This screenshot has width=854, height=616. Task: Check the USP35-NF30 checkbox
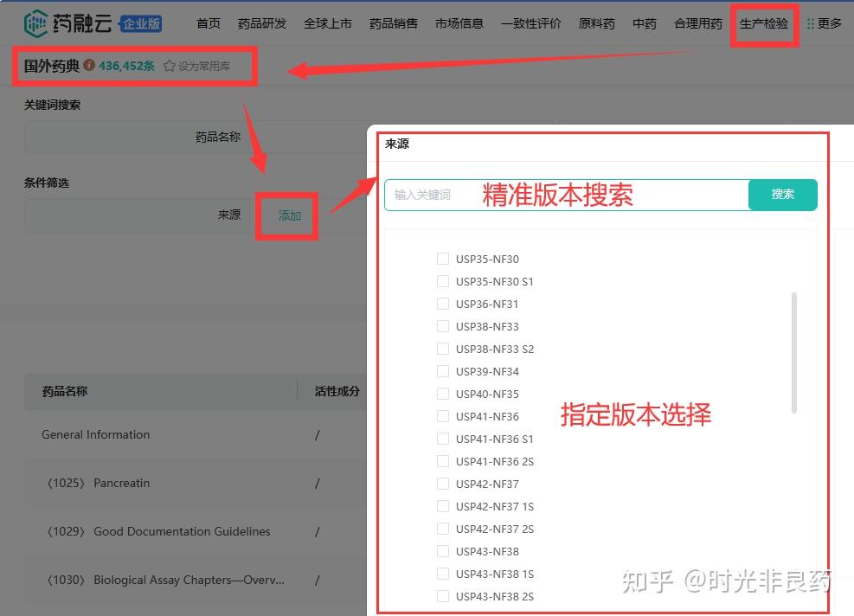click(442, 259)
